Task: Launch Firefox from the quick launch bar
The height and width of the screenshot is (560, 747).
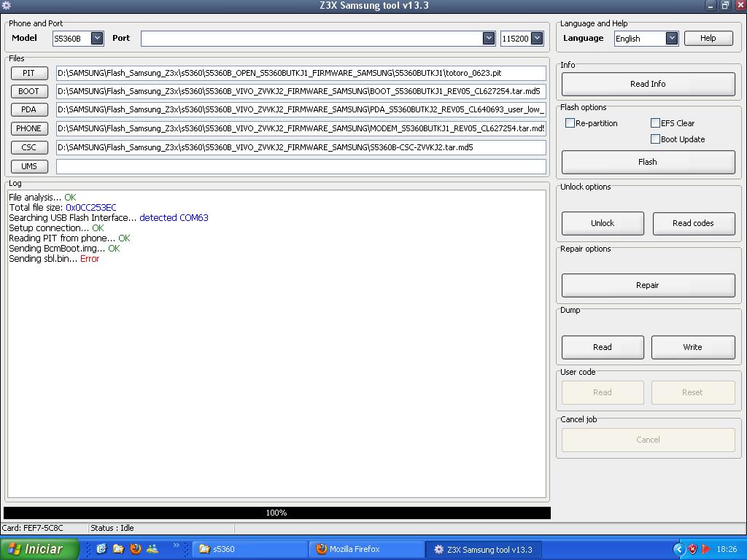Action: tap(135, 549)
